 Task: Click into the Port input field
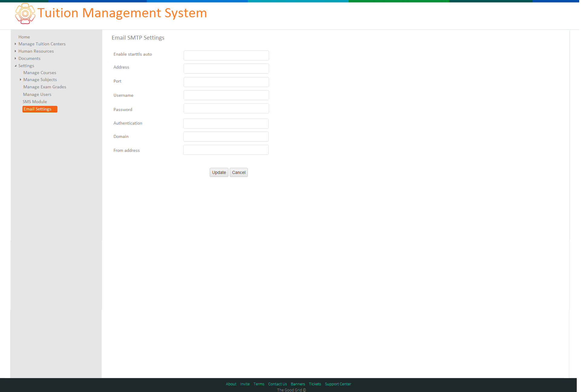point(226,82)
